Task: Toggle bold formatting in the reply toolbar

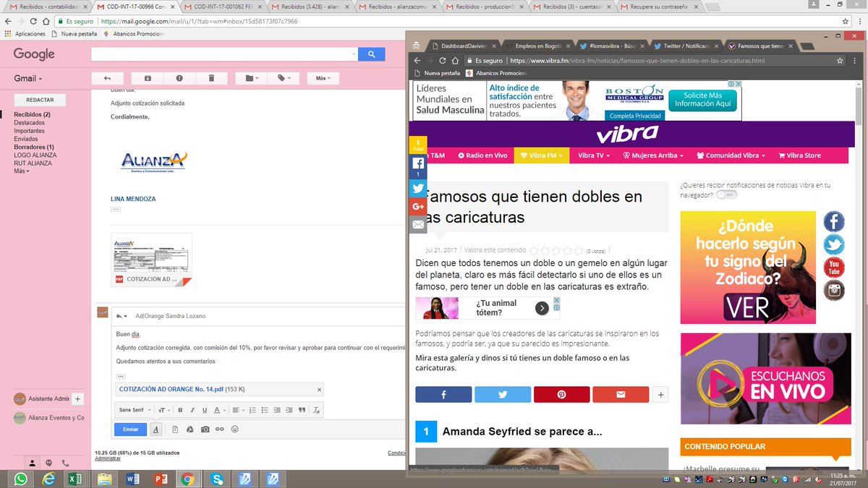Action: [x=180, y=410]
